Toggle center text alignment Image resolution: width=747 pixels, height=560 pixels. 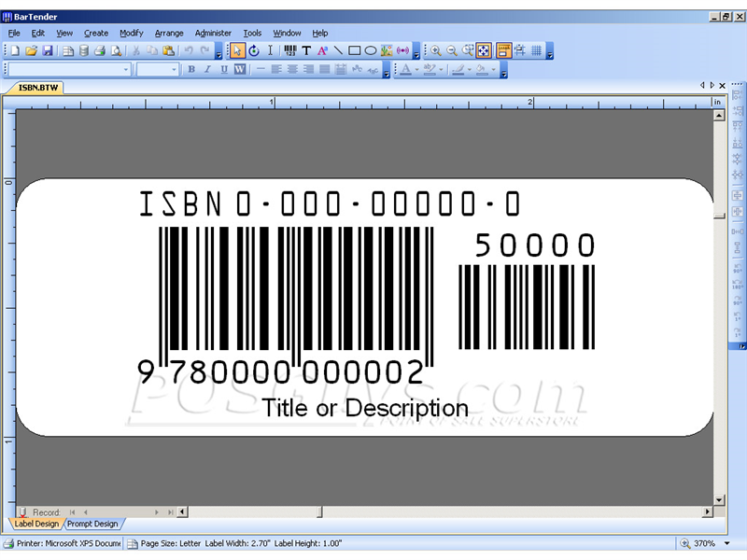292,69
